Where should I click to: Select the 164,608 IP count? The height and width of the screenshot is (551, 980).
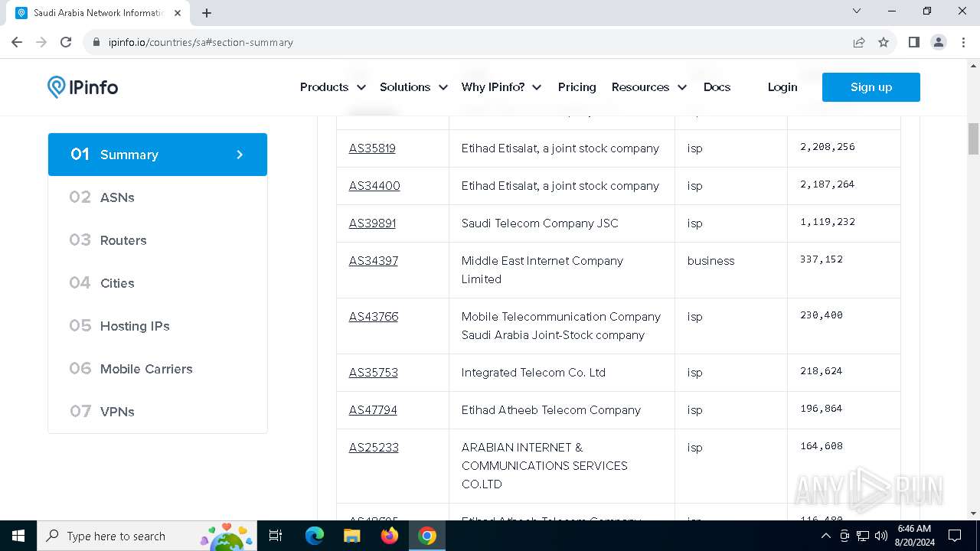pos(822,446)
